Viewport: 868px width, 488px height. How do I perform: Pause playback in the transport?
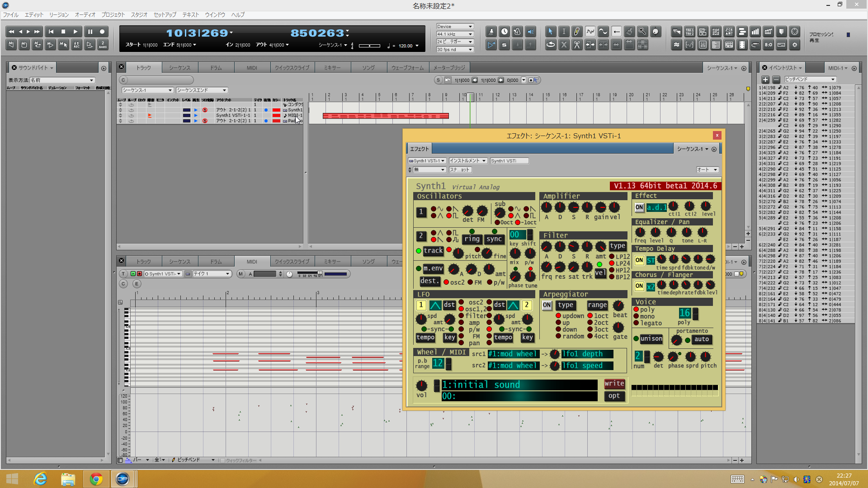click(x=90, y=32)
